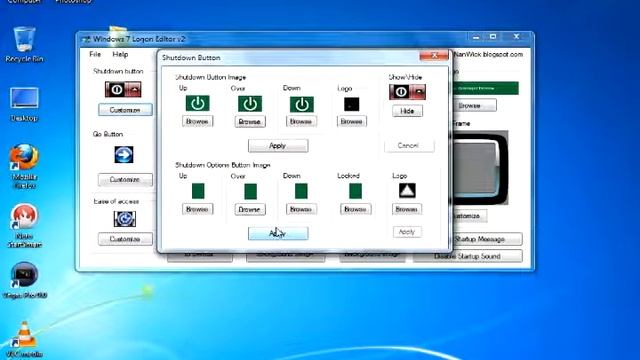Click the Startup Message button
The width and height of the screenshot is (640, 360).
point(487,239)
